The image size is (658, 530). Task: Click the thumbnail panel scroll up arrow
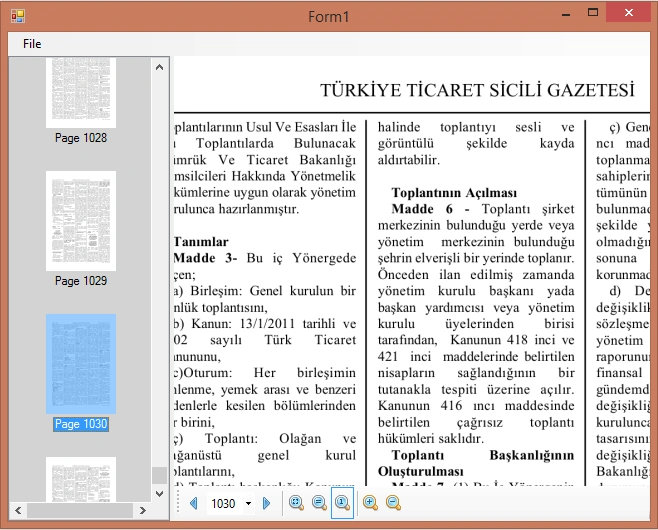(159, 67)
